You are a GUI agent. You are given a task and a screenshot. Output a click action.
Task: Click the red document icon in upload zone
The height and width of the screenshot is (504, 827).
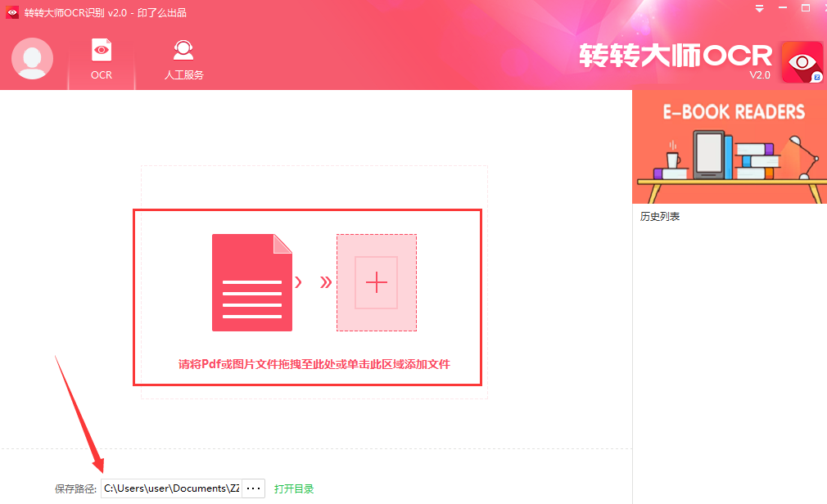[x=252, y=282]
